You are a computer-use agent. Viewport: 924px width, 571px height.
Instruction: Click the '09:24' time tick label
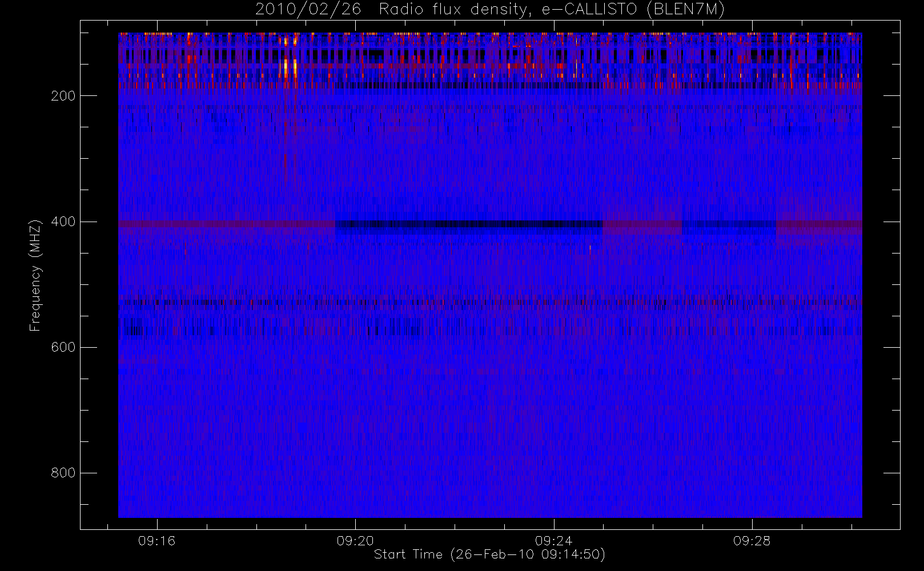[553, 541]
